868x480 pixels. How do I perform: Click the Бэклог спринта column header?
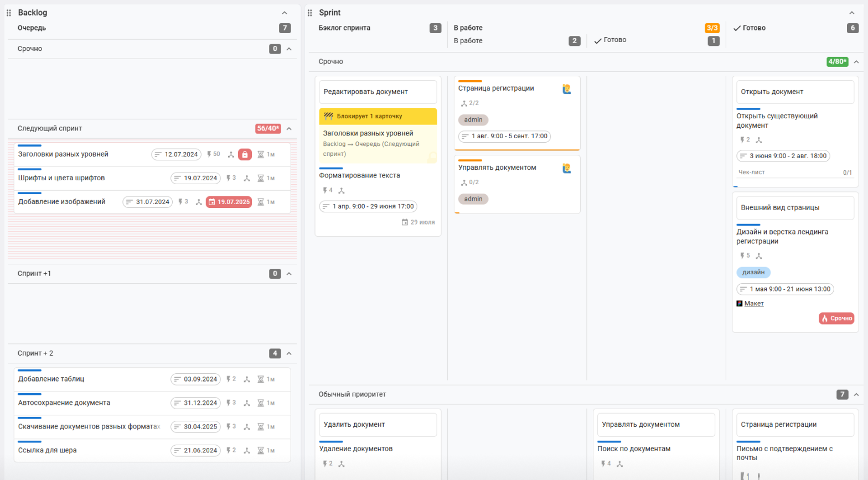[x=344, y=28]
